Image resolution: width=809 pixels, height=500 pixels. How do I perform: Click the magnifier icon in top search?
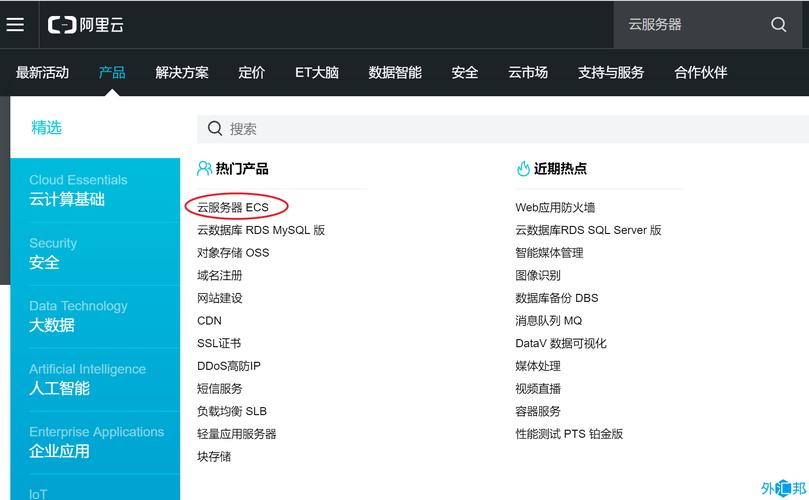click(x=779, y=24)
